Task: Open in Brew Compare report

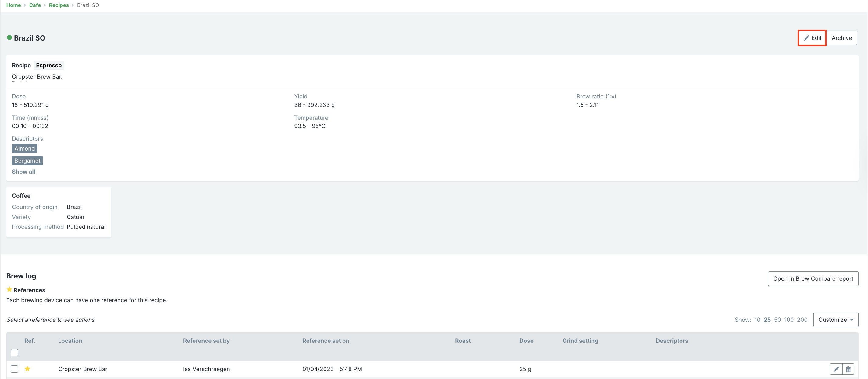Action: [813, 278]
